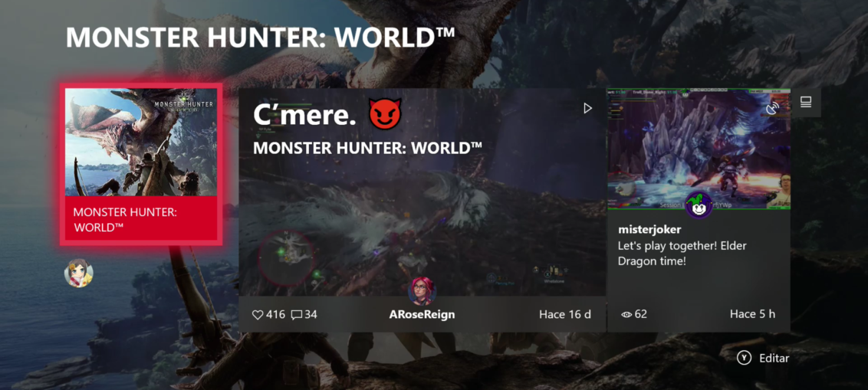The height and width of the screenshot is (390, 868).
Task: Click the broadcast satellite icon on misterjoker's stream
Action: pos(772,108)
